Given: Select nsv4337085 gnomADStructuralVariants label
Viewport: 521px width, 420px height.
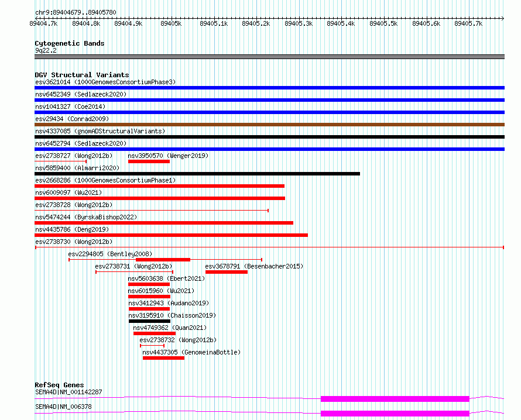Looking at the screenshot, I should (x=100, y=131).
